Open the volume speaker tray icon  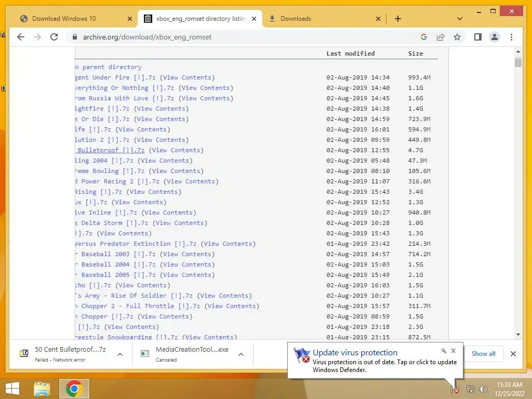[x=483, y=389]
